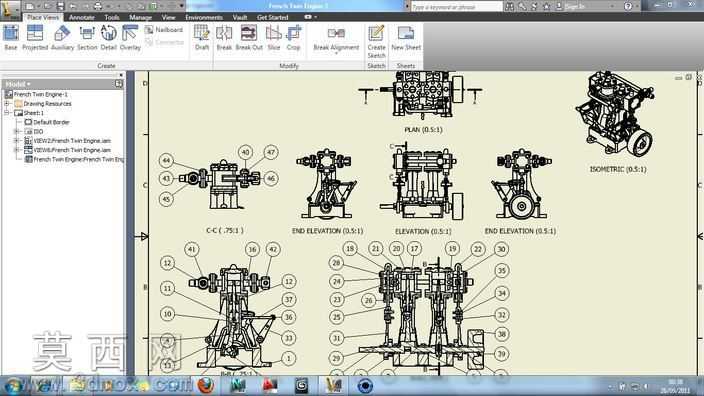Add a New Sheet

pos(406,37)
